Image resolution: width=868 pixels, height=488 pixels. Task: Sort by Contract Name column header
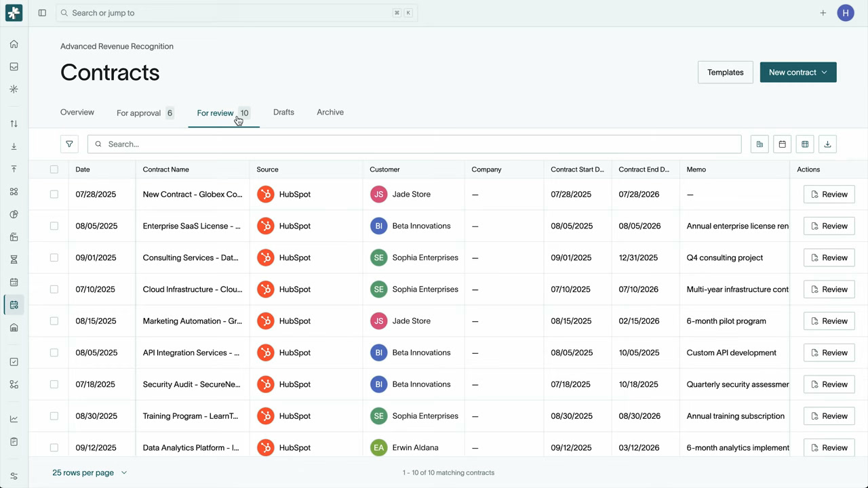coord(166,169)
